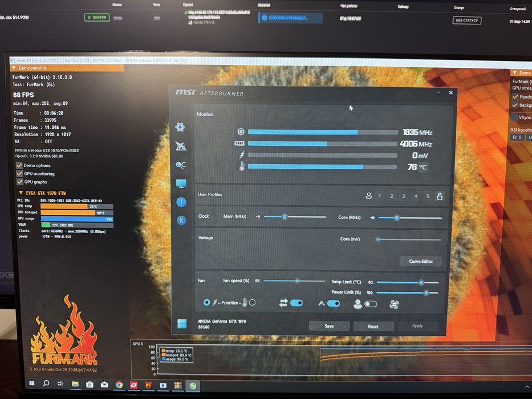Open WinRAR from the taskbar
The image size is (532, 399).
[x=178, y=385]
